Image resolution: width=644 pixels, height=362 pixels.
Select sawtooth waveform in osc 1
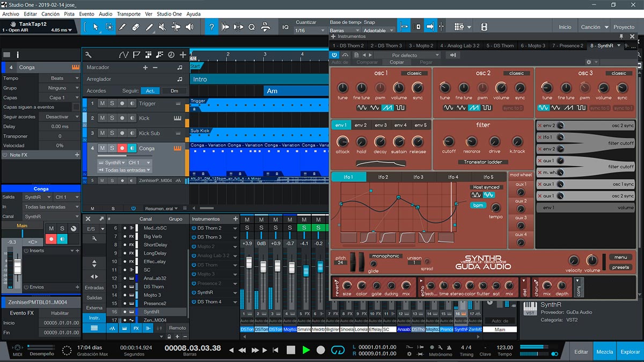[x=387, y=108]
